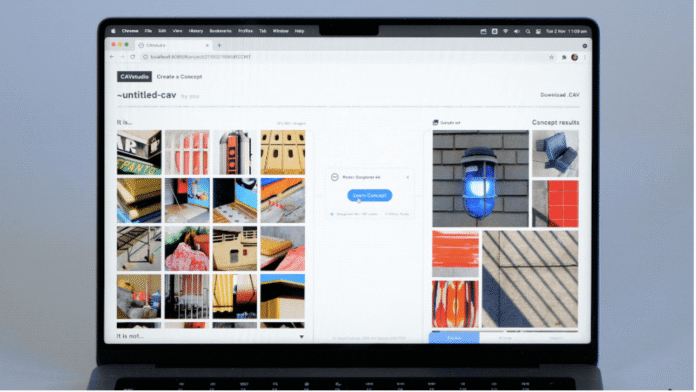Open the blue bench result image

pos(555,154)
